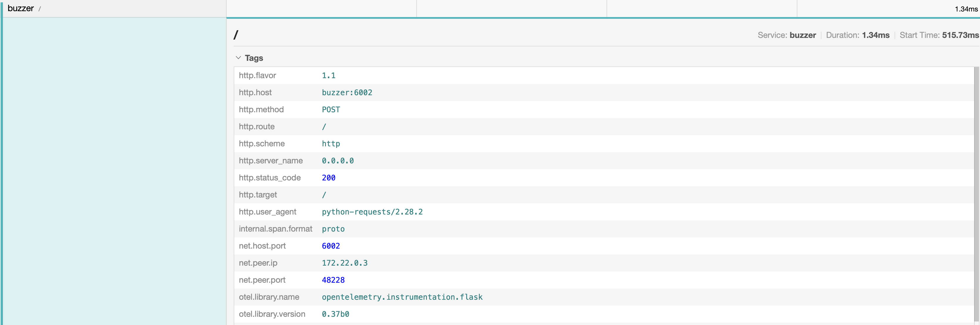Click the net.host.port 6002 value
980x325 pixels.
click(331, 246)
